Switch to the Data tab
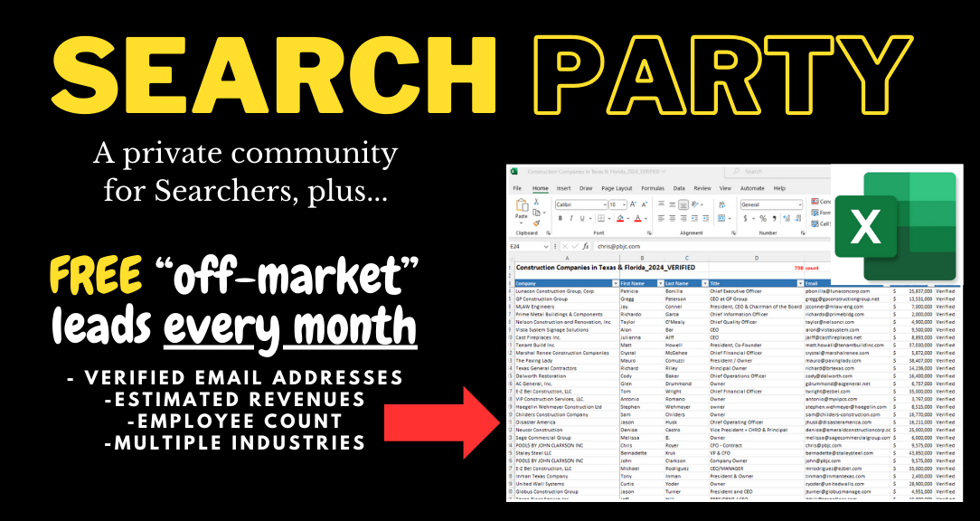This screenshot has width=980, height=521. click(679, 188)
